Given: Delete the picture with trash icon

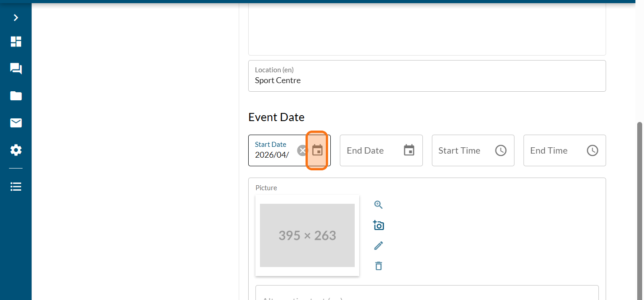Looking at the screenshot, I should pos(378,266).
